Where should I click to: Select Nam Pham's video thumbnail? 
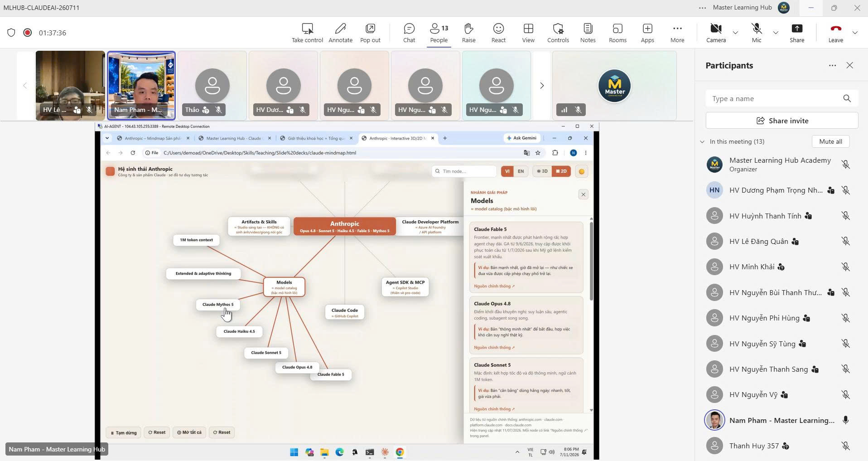pos(141,86)
